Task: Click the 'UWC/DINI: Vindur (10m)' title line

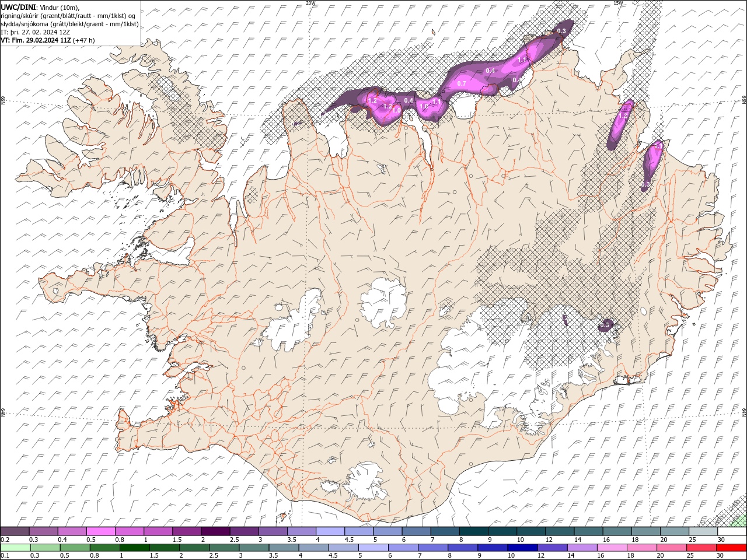Action: coord(40,7)
